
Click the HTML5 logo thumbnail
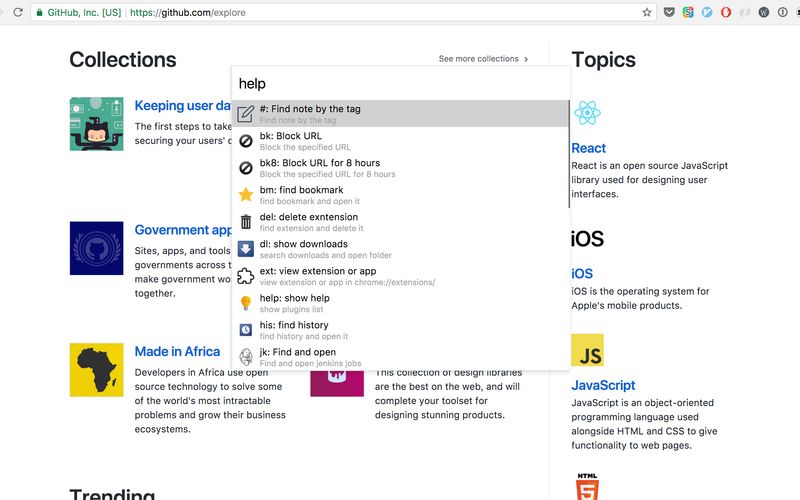click(x=587, y=486)
